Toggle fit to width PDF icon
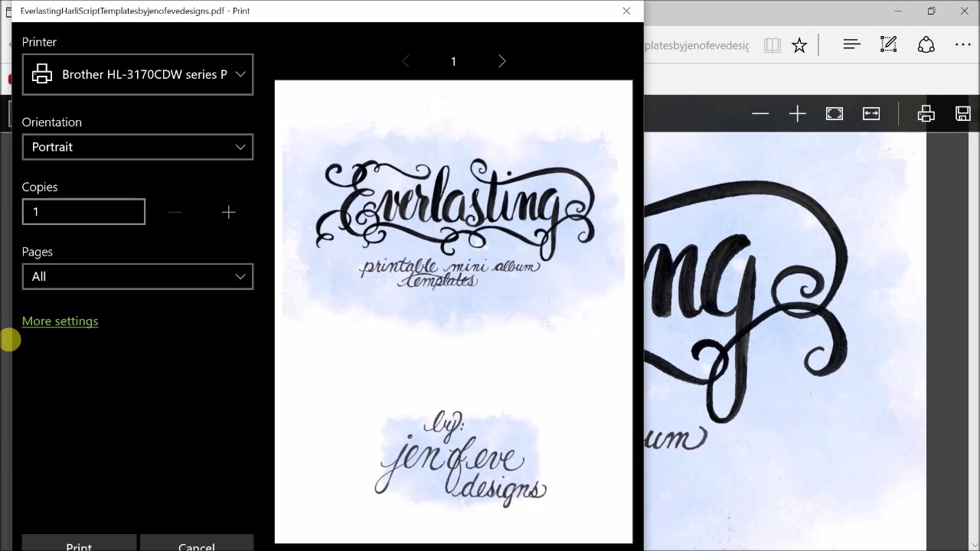Image resolution: width=980 pixels, height=551 pixels. coord(871,114)
